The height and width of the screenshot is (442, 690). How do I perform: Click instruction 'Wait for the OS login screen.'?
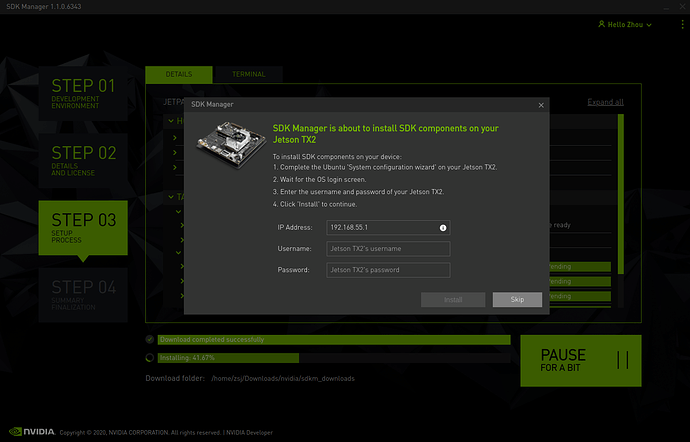click(x=319, y=180)
